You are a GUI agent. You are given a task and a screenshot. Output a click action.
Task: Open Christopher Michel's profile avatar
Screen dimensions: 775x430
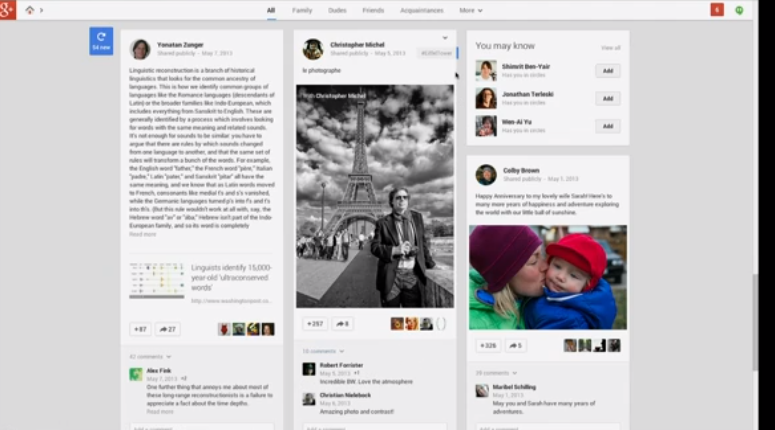313,49
